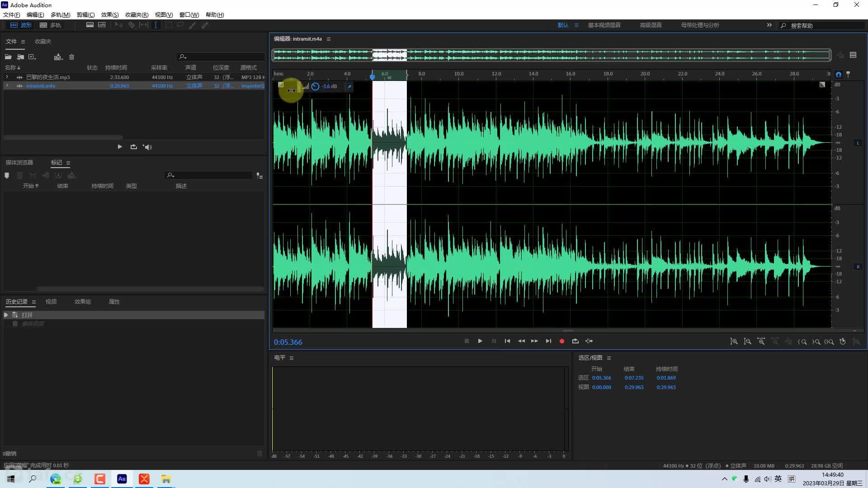This screenshot has width=868, height=488.
Task: Show the spectral frequency display
Action: point(90,25)
